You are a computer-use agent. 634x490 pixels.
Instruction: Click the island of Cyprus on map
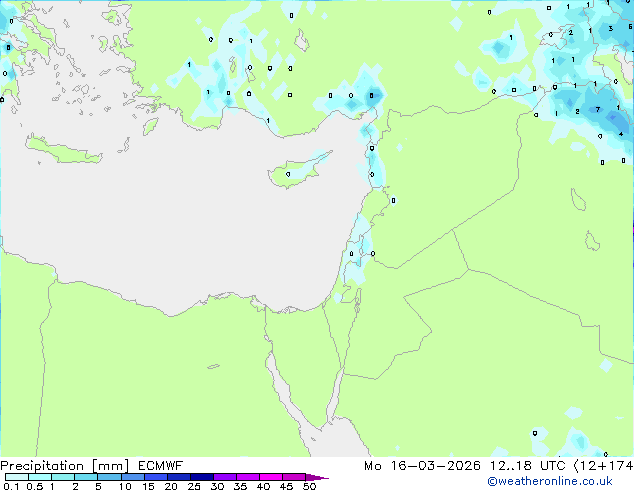pos(297,172)
